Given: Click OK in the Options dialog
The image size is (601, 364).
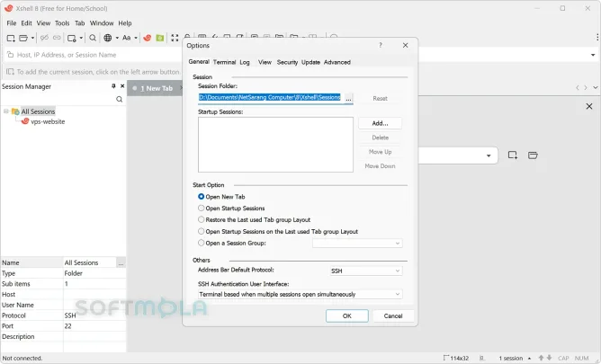Looking at the screenshot, I should (x=347, y=315).
